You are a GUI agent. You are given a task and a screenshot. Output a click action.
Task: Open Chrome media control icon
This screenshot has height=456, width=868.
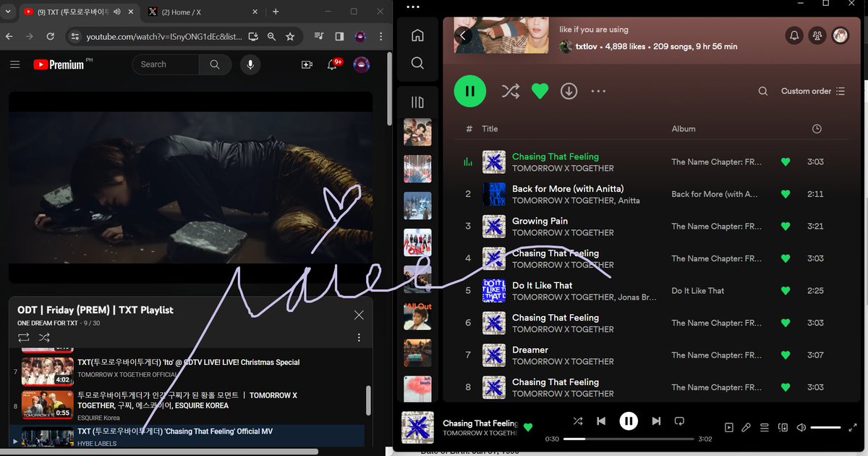click(x=319, y=36)
